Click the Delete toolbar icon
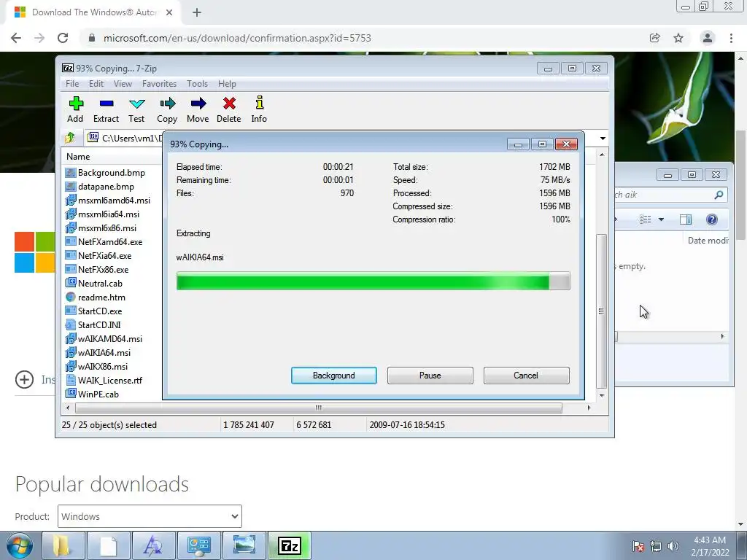The image size is (747, 560). pyautogui.click(x=228, y=109)
